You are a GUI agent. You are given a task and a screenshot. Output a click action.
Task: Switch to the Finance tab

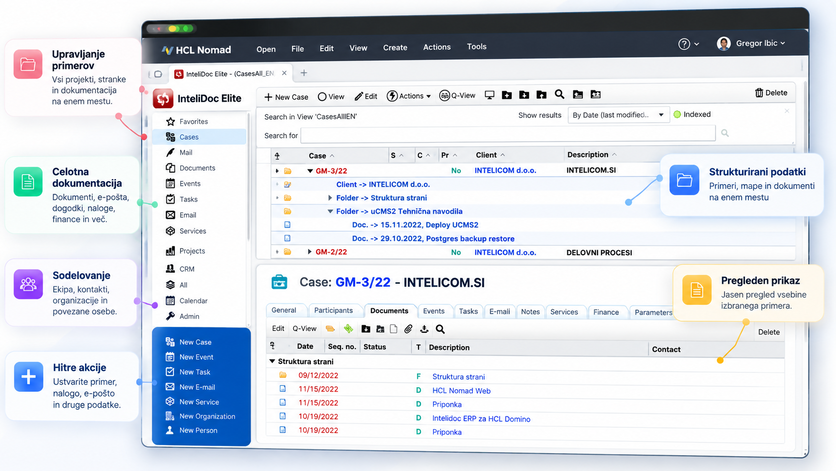pyautogui.click(x=606, y=312)
